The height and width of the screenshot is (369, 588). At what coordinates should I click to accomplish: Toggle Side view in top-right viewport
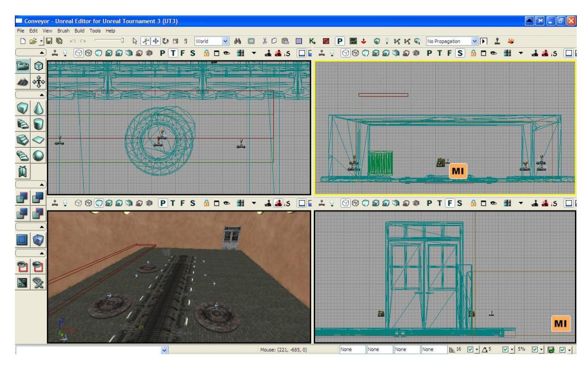click(x=460, y=53)
